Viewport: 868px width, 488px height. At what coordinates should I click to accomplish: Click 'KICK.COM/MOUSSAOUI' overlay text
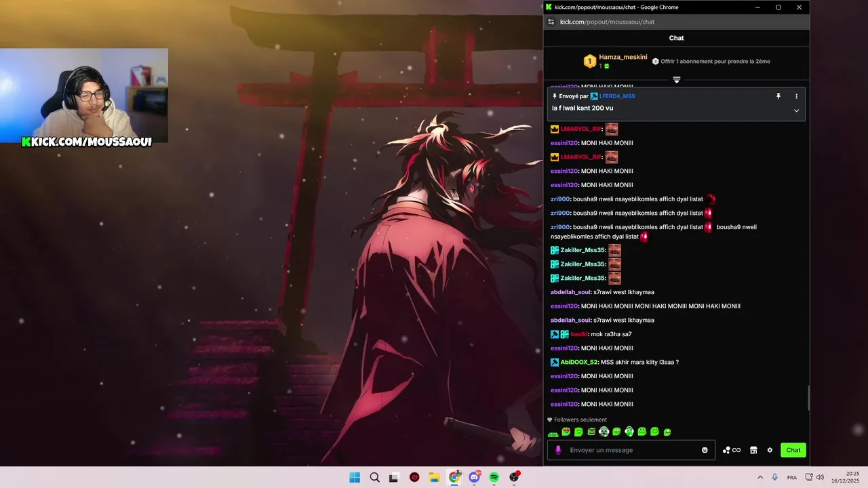(86, 141)
